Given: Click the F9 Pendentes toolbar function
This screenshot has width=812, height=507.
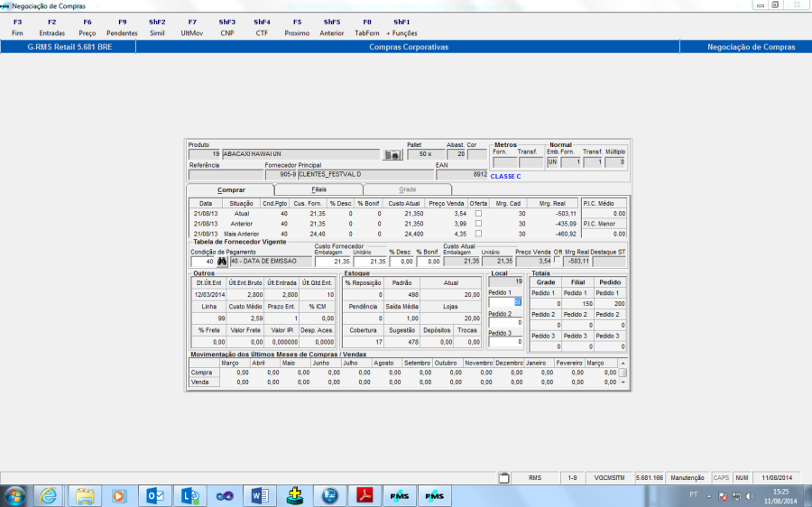Looking at the screenshot, I should 122,27.
